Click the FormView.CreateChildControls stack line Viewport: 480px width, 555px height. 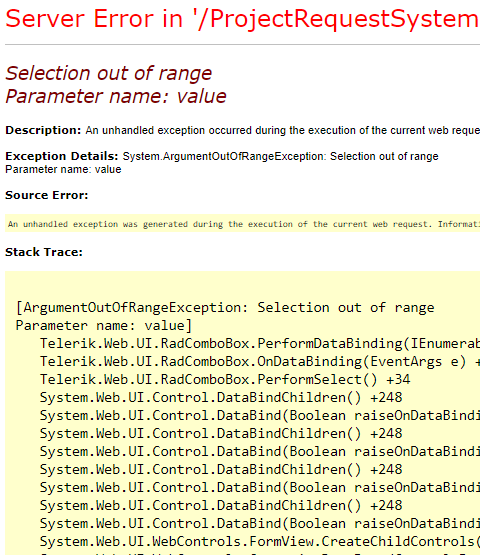[x=260, y=542]
